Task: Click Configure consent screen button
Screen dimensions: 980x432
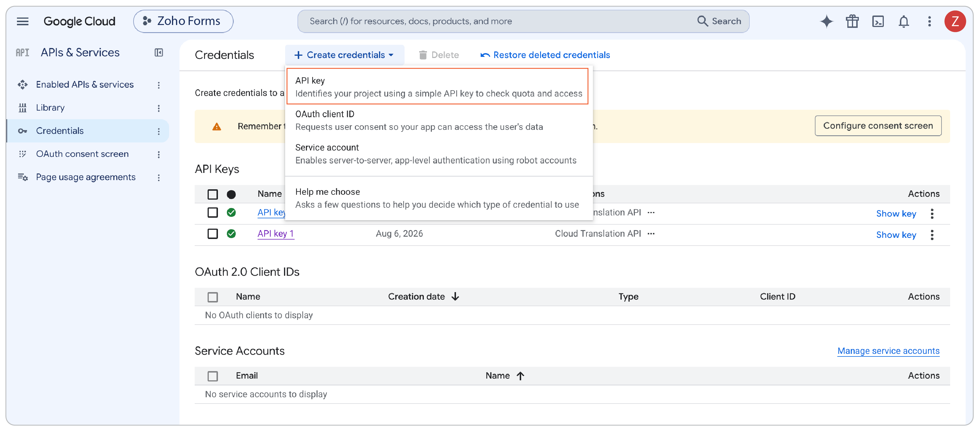Action: [x=878, y=126]
